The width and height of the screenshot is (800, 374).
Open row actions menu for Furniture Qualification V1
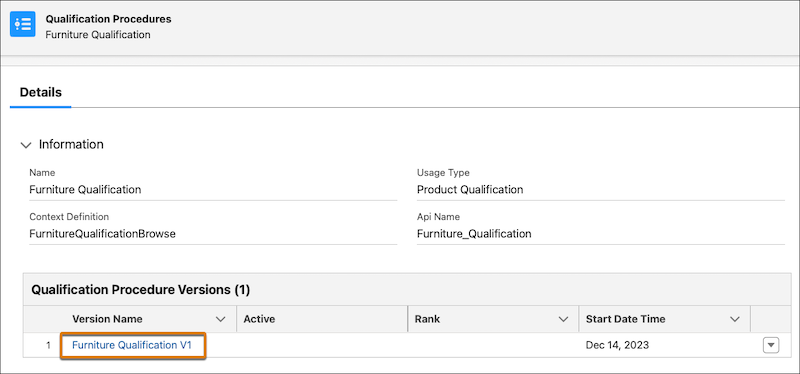771,346
